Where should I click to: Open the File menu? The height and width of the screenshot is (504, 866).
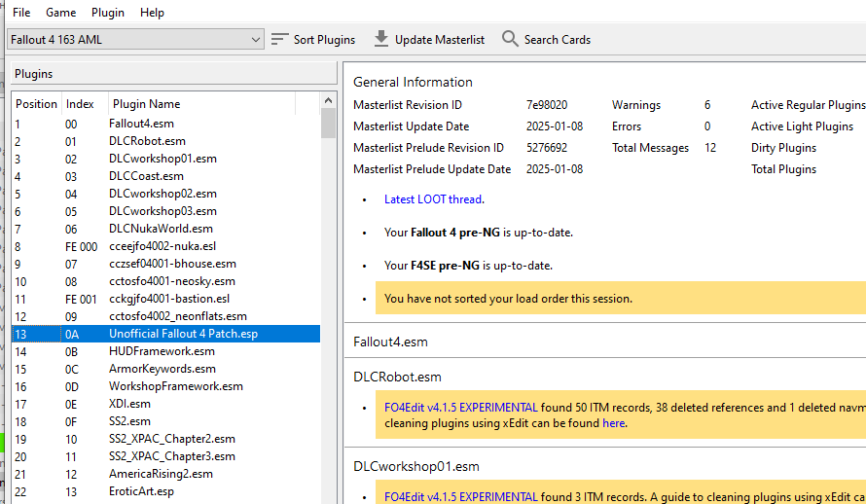point(21,13)
